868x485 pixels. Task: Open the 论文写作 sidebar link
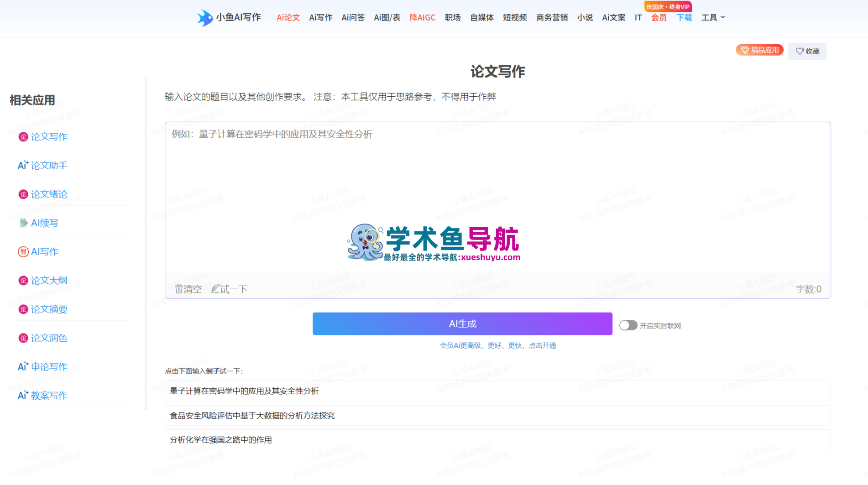coord(49,137)
